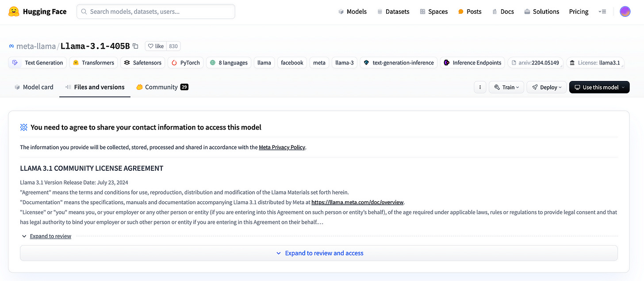This screenshot has height=281, width=644.
Task: Open the 8 languages tag
Action: (x=228, y=62)
